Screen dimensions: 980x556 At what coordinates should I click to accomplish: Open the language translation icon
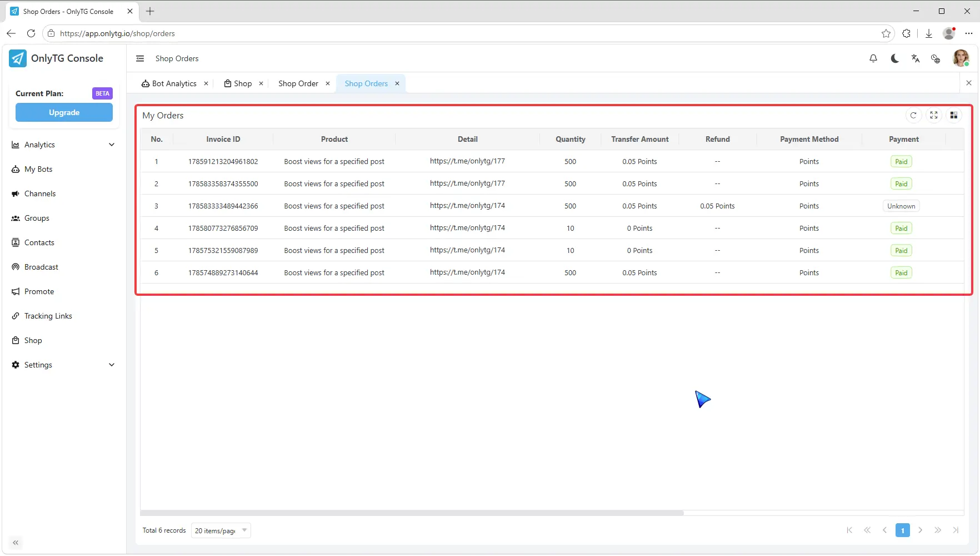click(916, 58)
